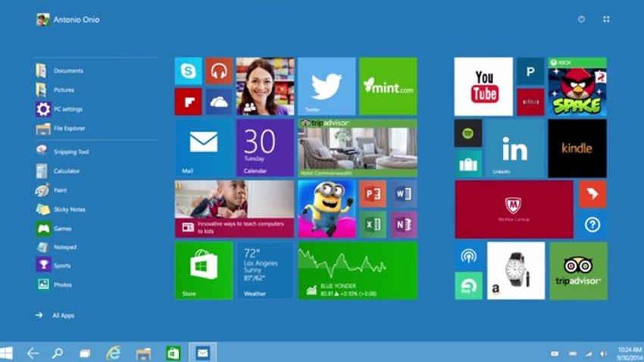
Task: Launch PowerPoint tile
Action: click(373, 194)
